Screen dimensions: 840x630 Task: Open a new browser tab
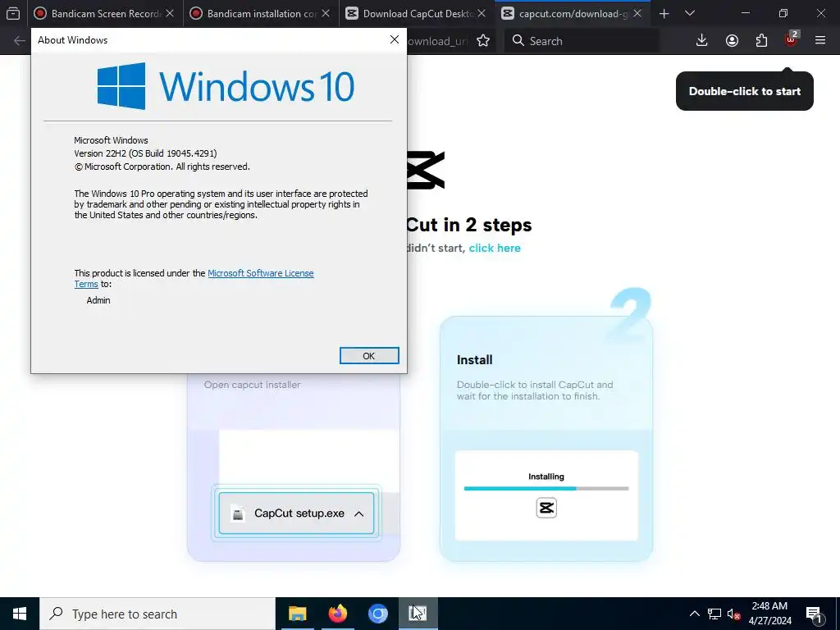[x=664, y=14]
